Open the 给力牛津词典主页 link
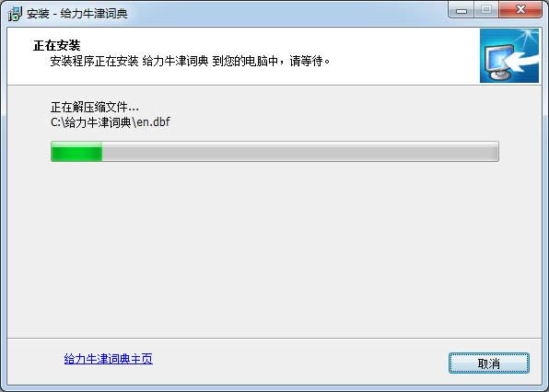The image size is (549, 392). [x=108, y=359]
